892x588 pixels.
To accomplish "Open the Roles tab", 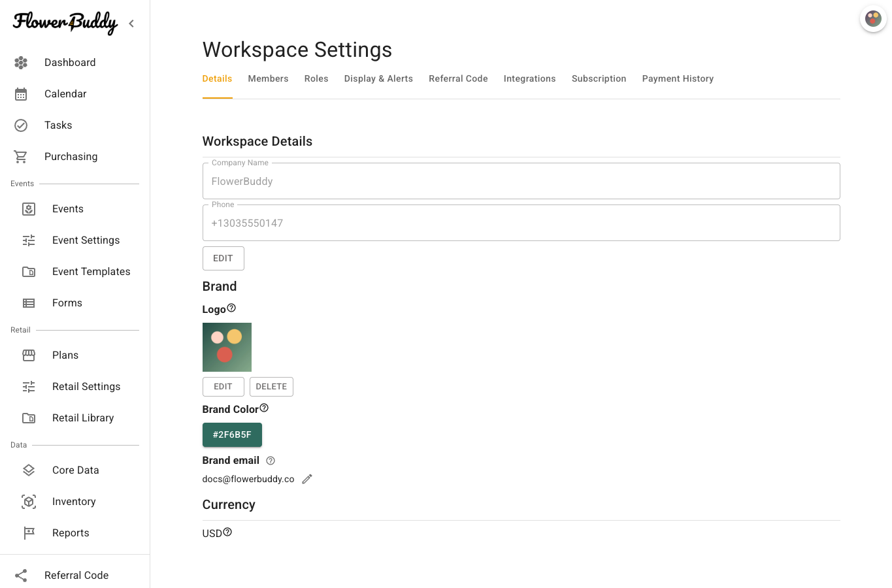I will tap(316, 78).
